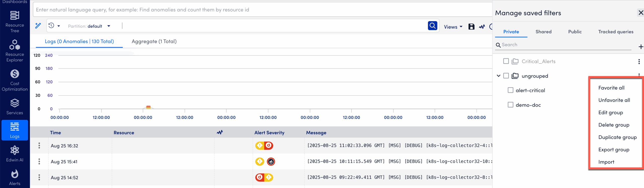Click severity icons in Aug 25 16:32 row

264,145
